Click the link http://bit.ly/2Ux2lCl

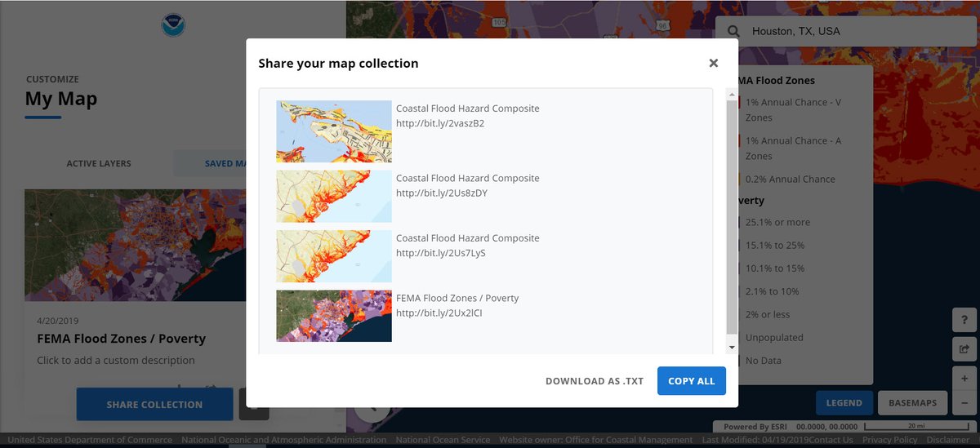(439, 313)
